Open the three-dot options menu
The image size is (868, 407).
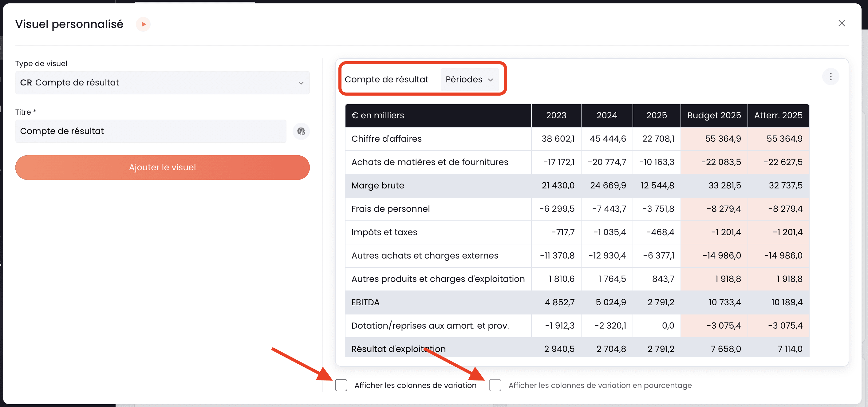point(831,77)
